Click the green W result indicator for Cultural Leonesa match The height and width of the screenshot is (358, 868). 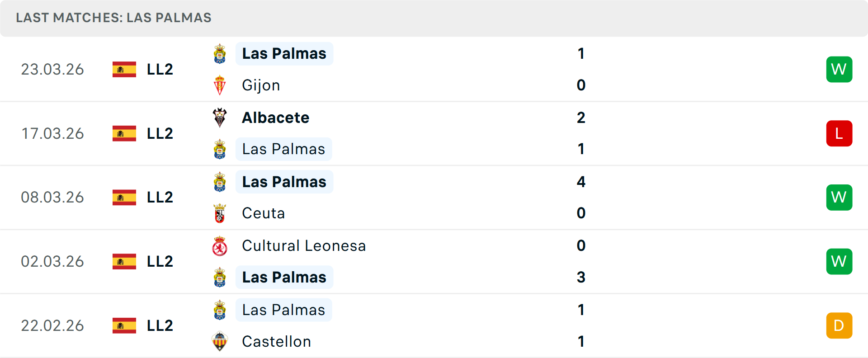(839, 261)
